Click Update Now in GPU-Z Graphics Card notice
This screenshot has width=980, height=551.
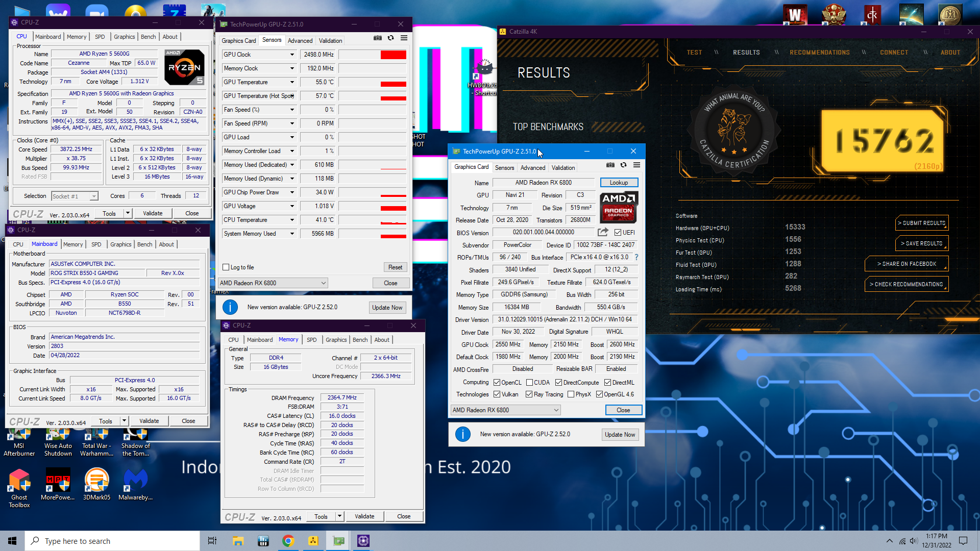point(620,435)
